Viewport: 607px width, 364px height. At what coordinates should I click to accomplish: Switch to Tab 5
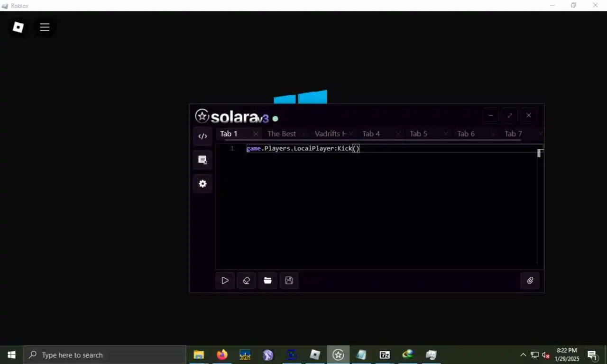418,134
